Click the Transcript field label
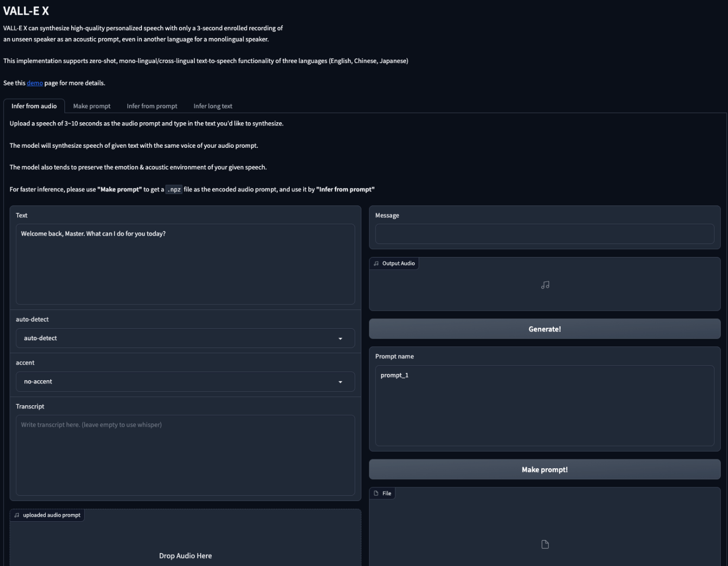Viewport: 728px width, 566px height. [x=30, y=406]
